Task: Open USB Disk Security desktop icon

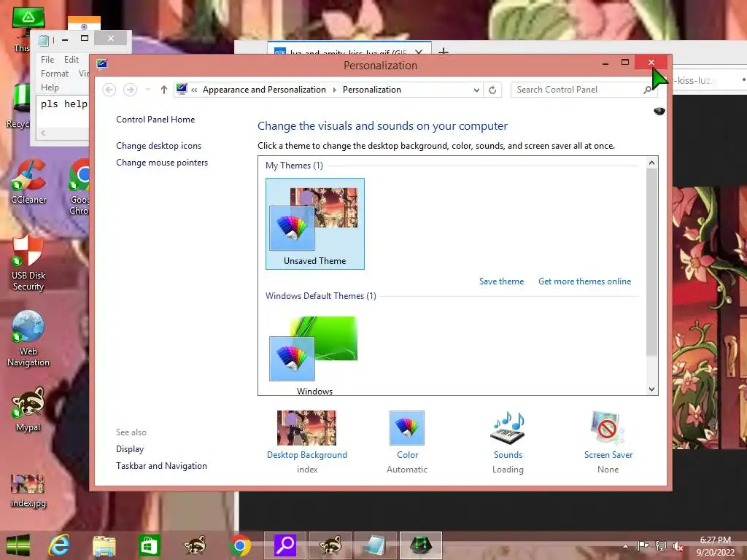Action: [28, 262]
